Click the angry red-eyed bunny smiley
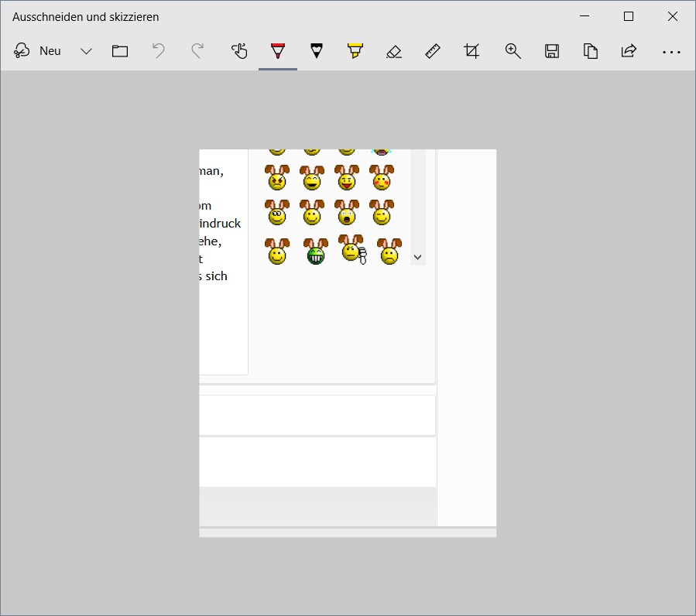696x616 pixels. (x=277, y=177)
